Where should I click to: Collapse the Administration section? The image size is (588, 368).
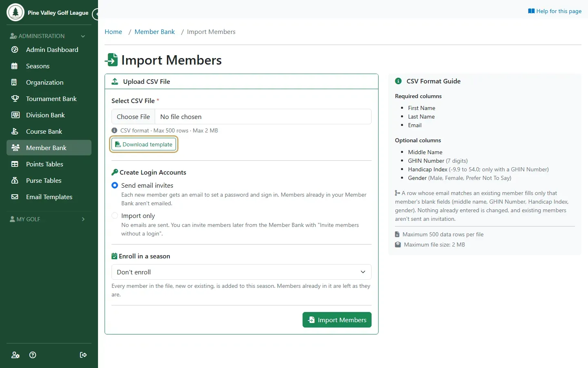coord(49,36)
